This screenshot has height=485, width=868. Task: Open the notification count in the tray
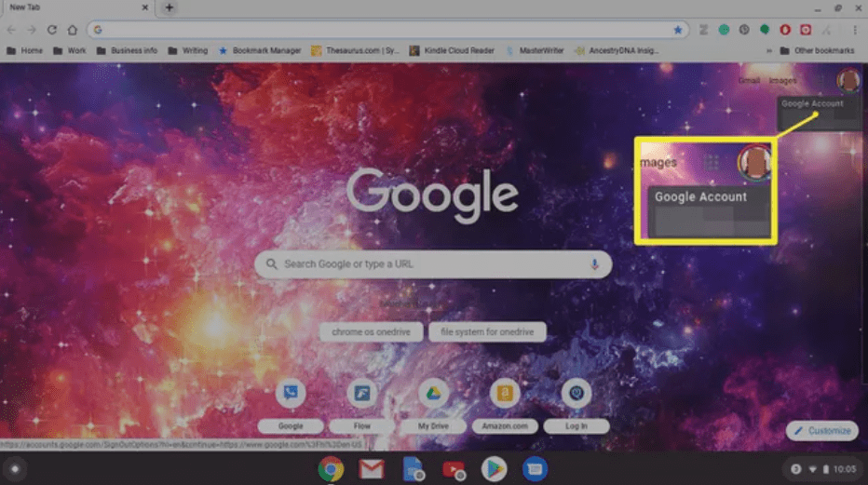795,469
